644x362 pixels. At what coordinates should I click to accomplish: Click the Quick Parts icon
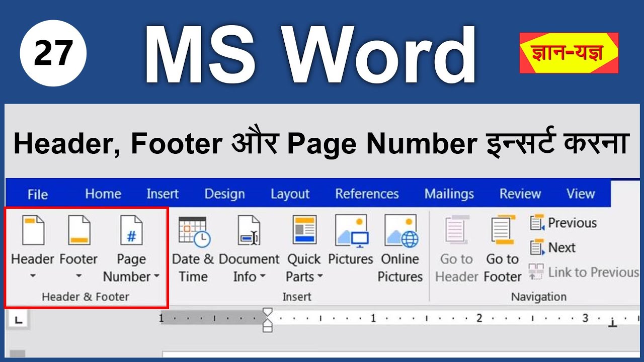304,230
